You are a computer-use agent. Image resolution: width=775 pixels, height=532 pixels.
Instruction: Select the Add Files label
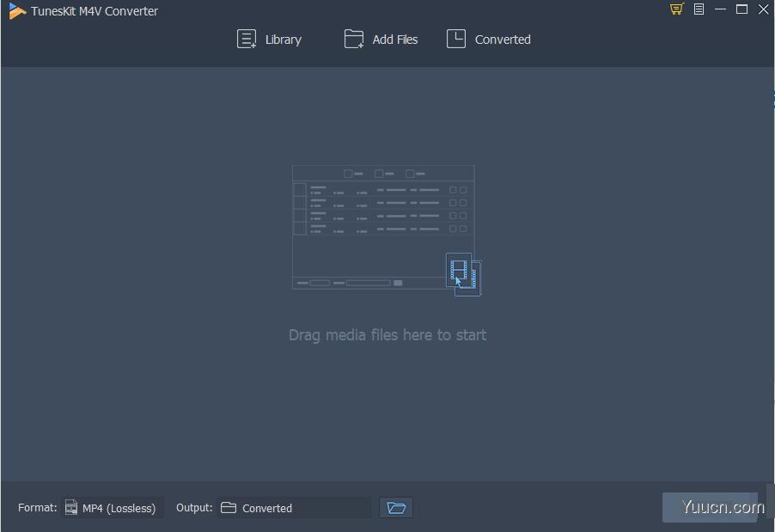[x=394, y=40]
